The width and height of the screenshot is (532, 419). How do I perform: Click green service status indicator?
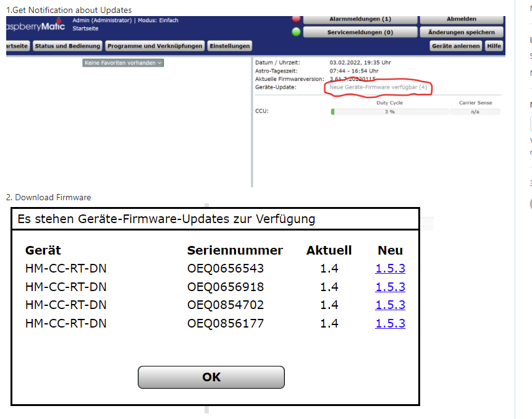tap(296, 32)
